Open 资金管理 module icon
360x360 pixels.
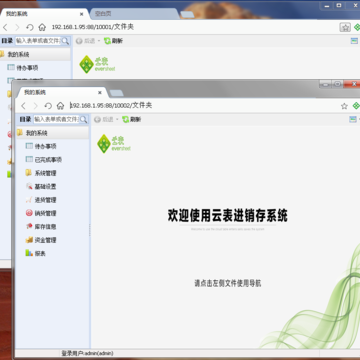29,240
